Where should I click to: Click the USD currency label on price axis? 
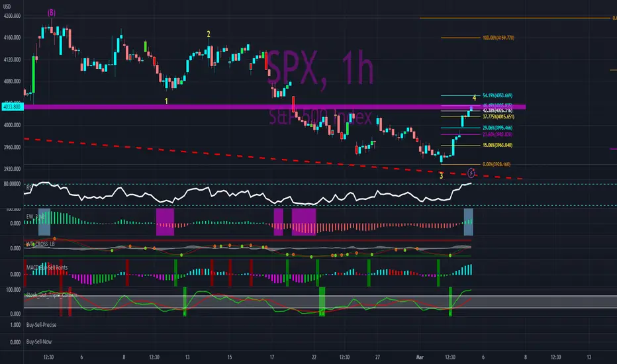pos(7,7)
